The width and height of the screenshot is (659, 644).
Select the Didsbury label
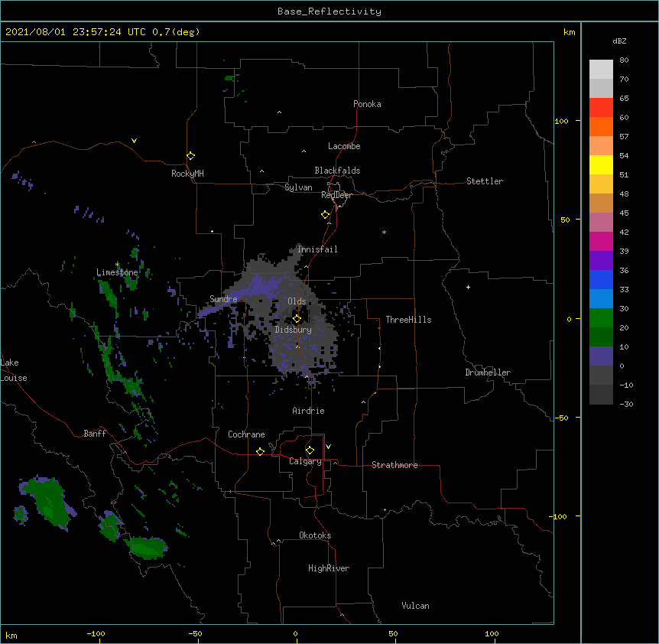tap(294, 330)
